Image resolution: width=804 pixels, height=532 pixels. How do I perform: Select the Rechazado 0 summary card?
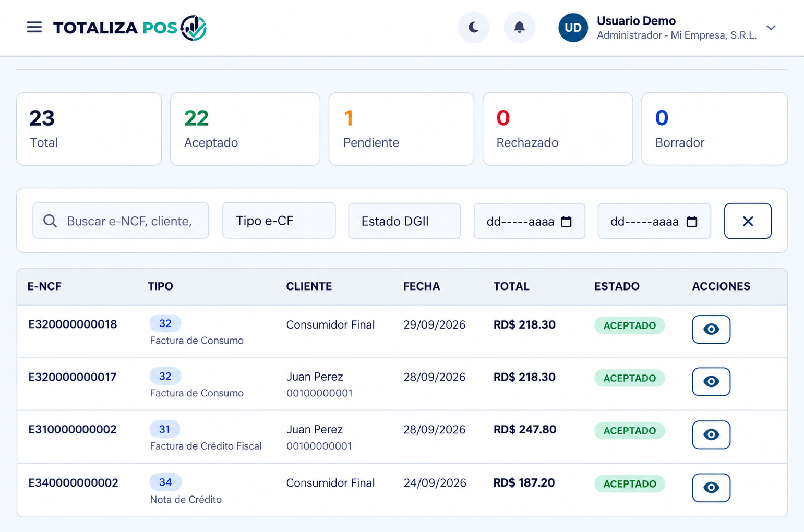click(x=558, y=129)
